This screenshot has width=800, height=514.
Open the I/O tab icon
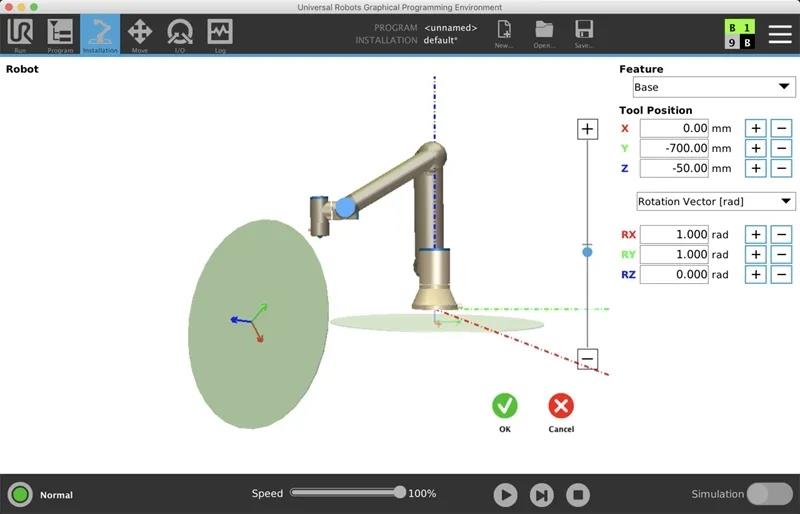(180, 34)
